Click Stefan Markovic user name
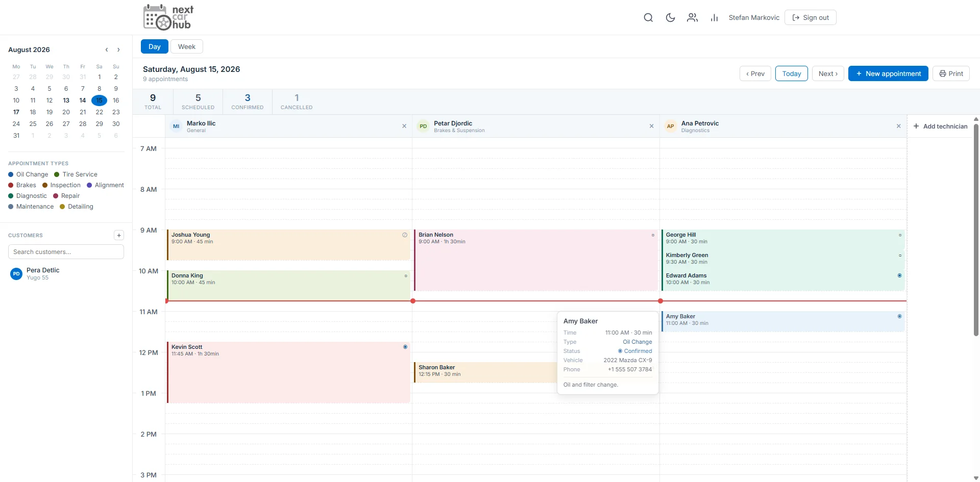 click(754, 17)
